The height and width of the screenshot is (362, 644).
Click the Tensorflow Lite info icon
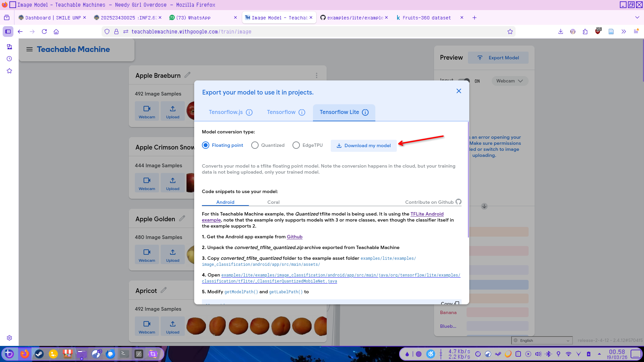tap(365, 112)
